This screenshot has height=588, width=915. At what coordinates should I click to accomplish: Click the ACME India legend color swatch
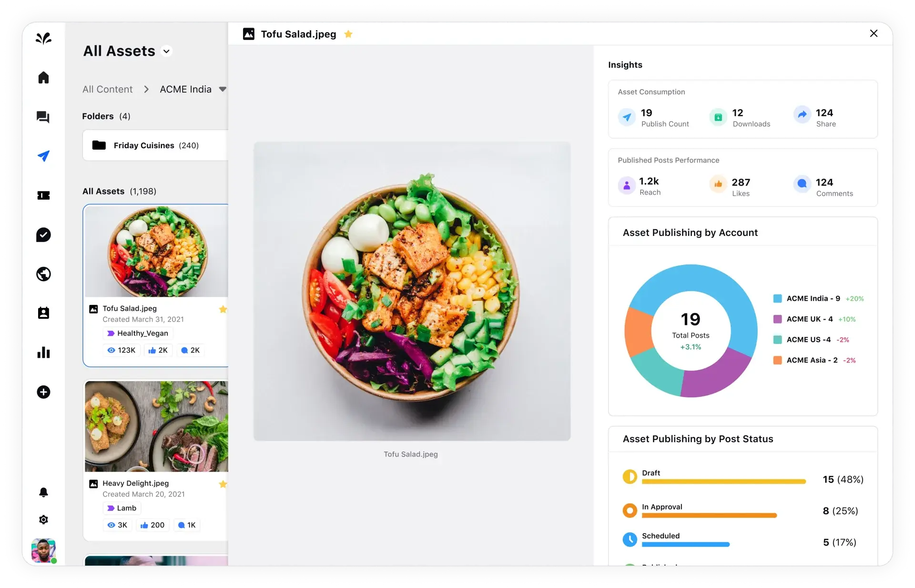[777, 298]
